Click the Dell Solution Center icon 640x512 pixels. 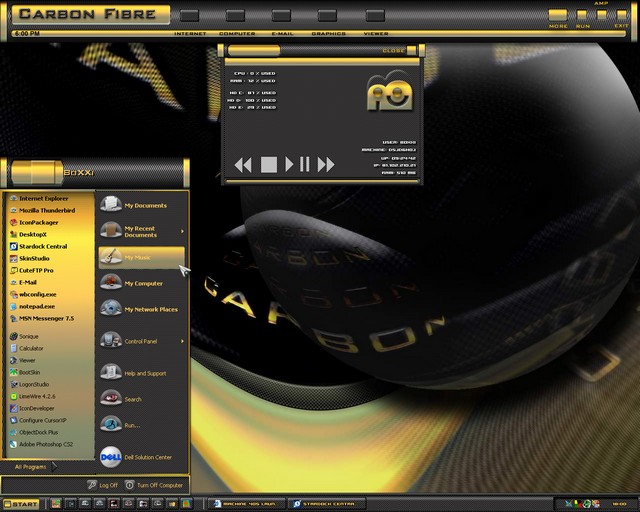point(110,457)
